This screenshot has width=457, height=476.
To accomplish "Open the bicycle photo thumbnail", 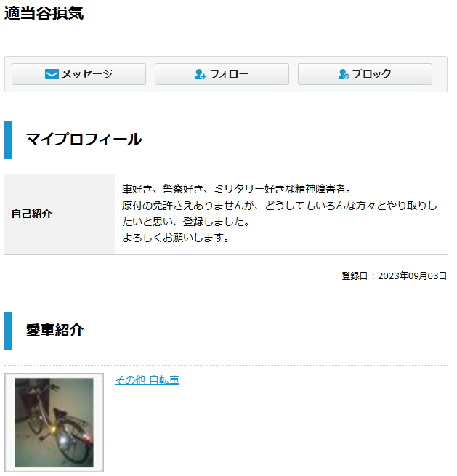I will [54, 422].
